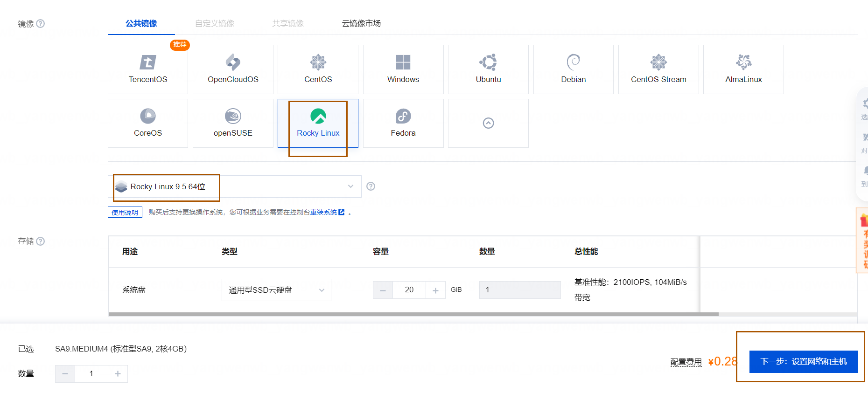The height and width of the screenshot is (393, 868).
Task: Switch to the 公共镜像 tab
Action: tap(141, 23)
